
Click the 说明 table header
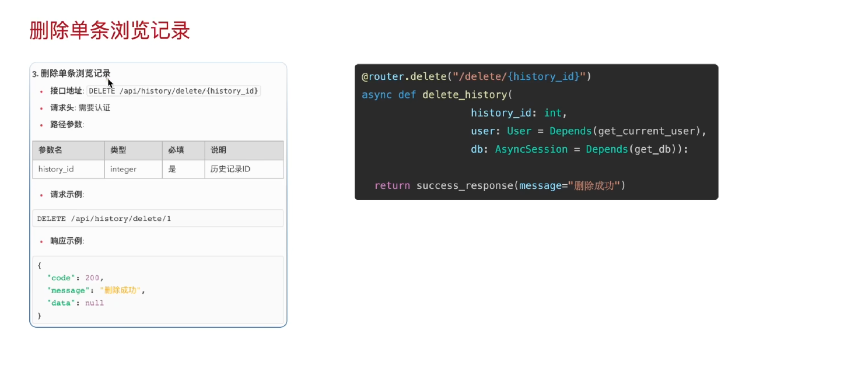(x=244, y=150)
